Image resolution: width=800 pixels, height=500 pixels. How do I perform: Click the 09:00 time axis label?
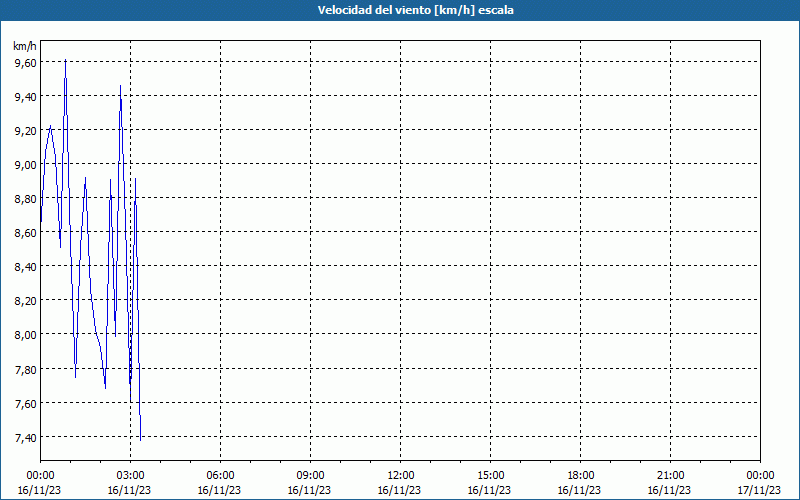tap(310, 476)
